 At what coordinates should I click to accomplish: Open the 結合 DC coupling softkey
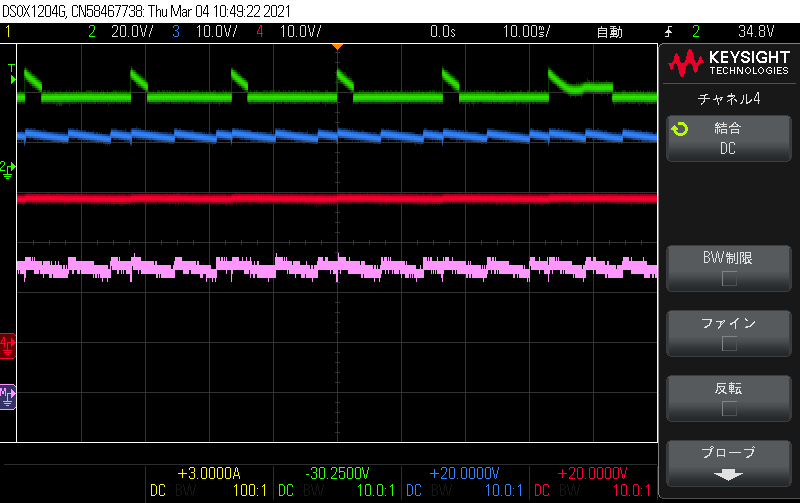(729, 139)
